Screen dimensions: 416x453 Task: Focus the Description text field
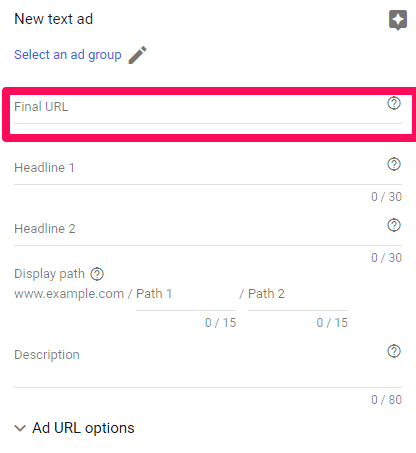(200, 365)
